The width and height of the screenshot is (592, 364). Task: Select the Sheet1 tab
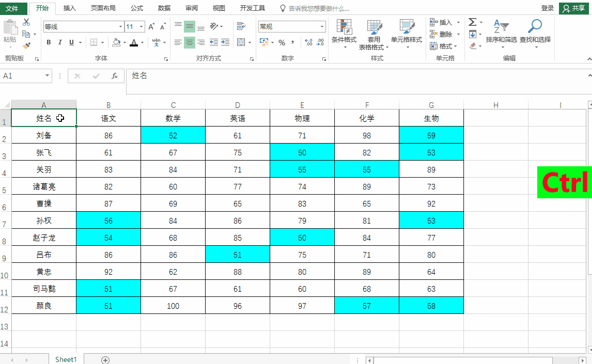click(x=66, y=359)
